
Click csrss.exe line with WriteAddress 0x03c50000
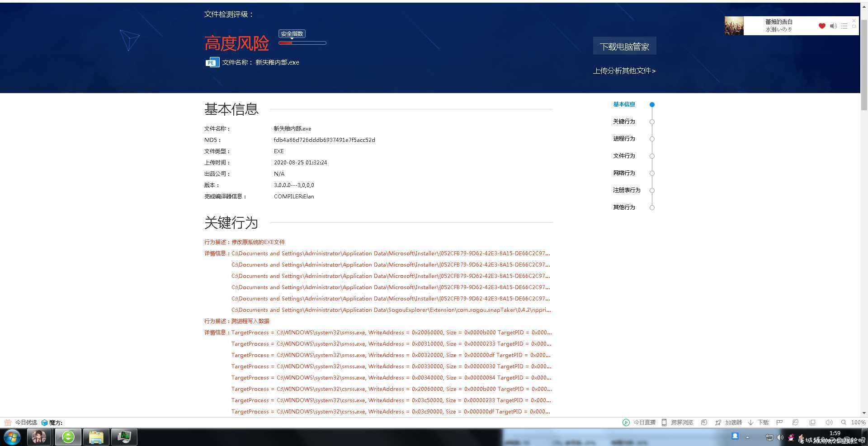point(391,400)
